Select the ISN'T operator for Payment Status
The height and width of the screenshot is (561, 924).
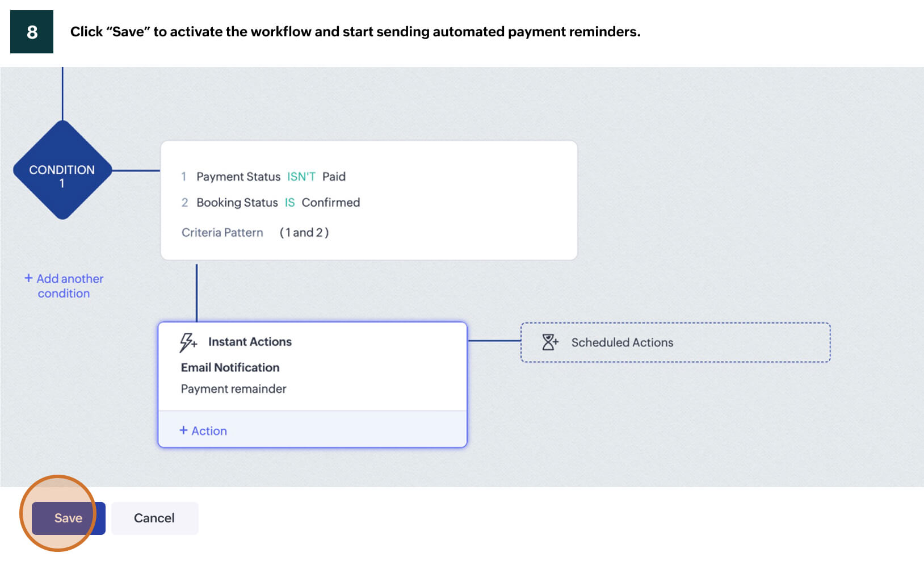301,176
